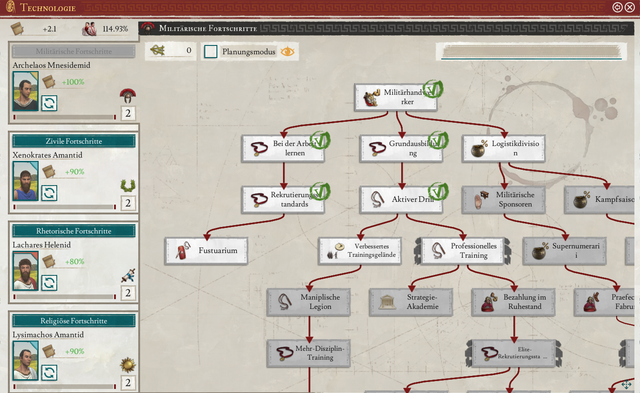Click the +2.1 research points value
The width and height of the screenshot is (640, 393).
tap(49, 29)
